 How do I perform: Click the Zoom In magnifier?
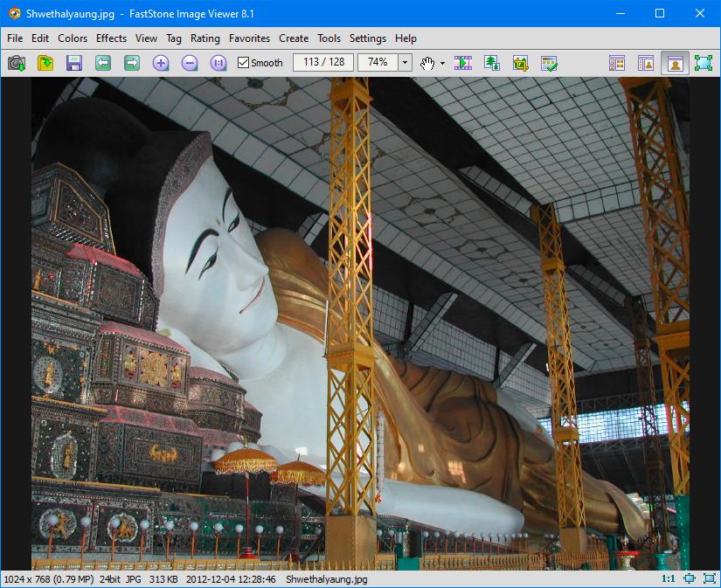161,63
